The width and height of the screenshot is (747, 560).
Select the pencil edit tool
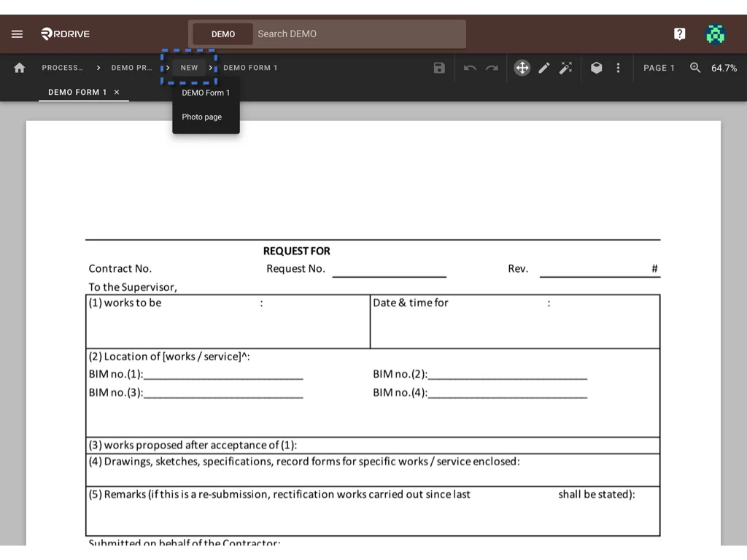pyautogui.click(x=544, y=67)
